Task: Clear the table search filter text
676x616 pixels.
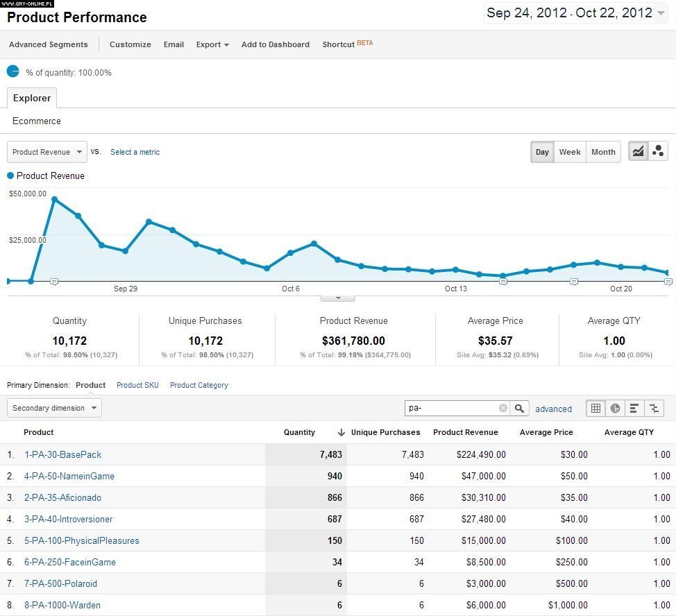Action: [503, 408]
